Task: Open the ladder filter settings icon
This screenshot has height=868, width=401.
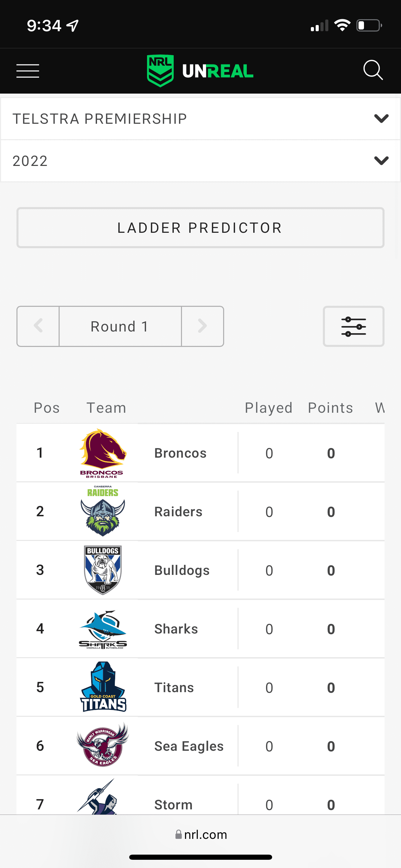Action: 354,326
